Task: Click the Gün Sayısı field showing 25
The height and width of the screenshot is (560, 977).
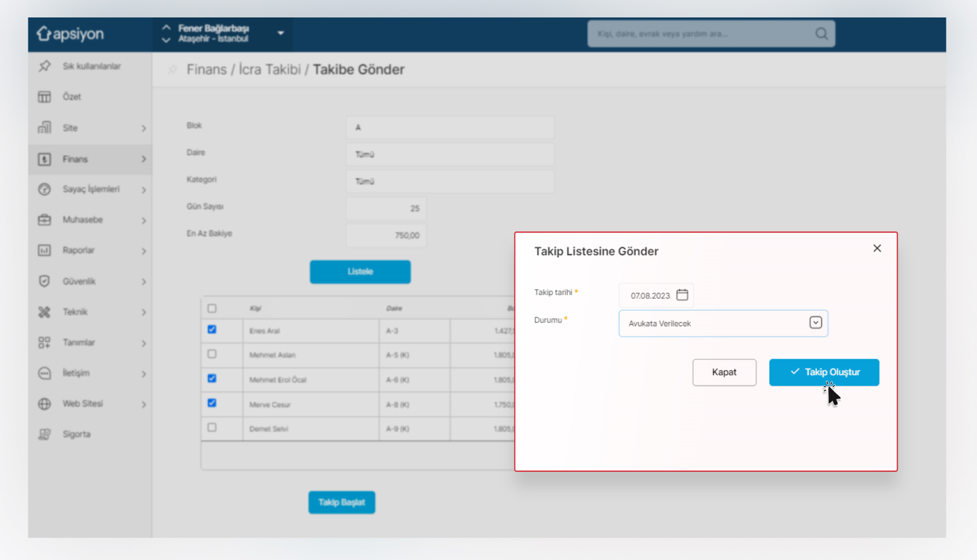Action: [x=386, y=209]
